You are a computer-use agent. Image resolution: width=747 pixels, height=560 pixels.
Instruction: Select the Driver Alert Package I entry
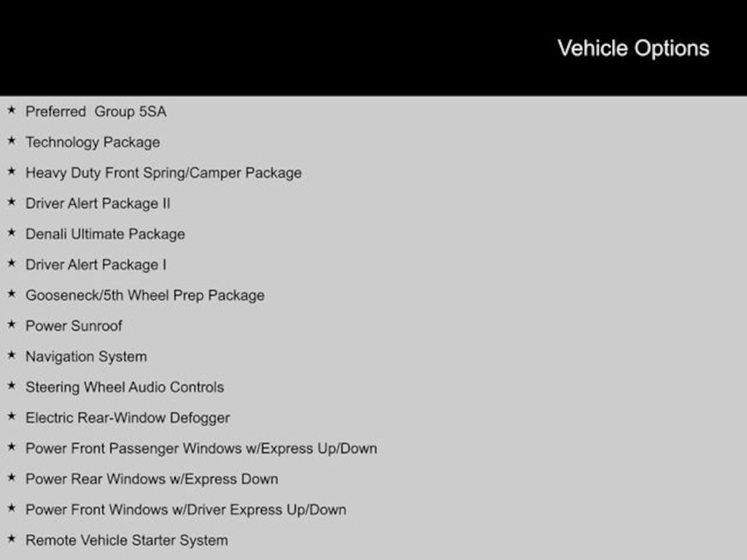[x=96, y=265]
